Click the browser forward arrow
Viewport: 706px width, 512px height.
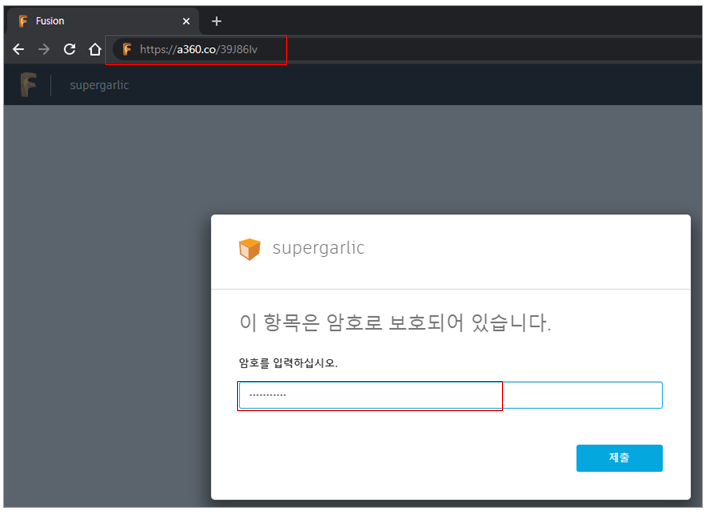(44, 49)
